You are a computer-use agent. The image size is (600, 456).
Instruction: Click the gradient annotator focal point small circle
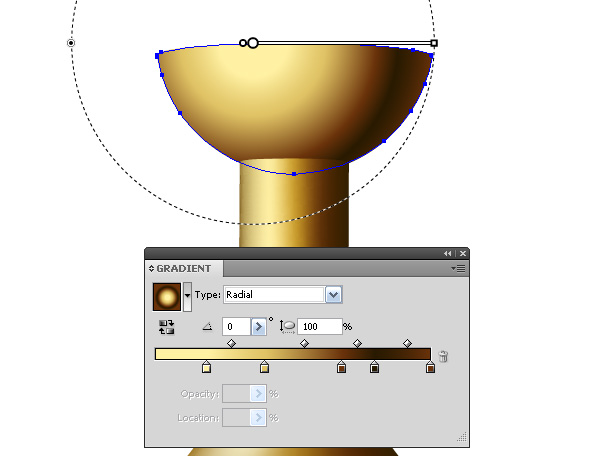[243, 43]
